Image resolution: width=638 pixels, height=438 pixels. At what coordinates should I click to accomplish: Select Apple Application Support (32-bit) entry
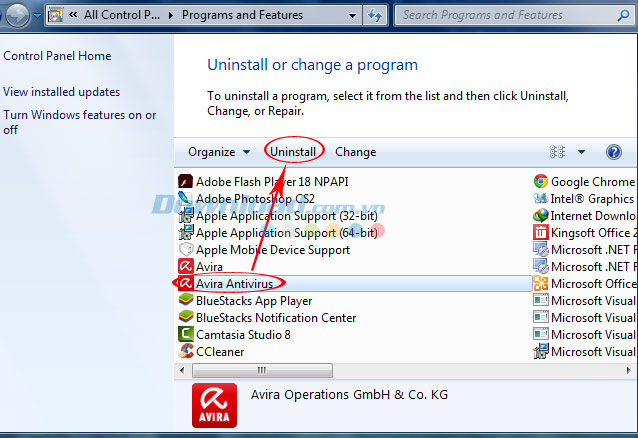tap(287, 216)
